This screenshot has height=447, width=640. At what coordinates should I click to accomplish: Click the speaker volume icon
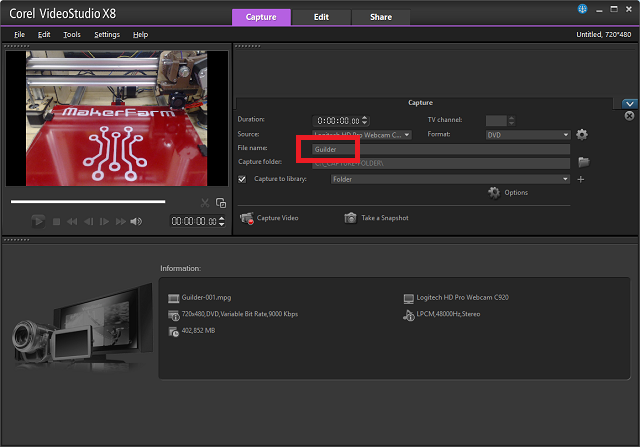point(136,221)
